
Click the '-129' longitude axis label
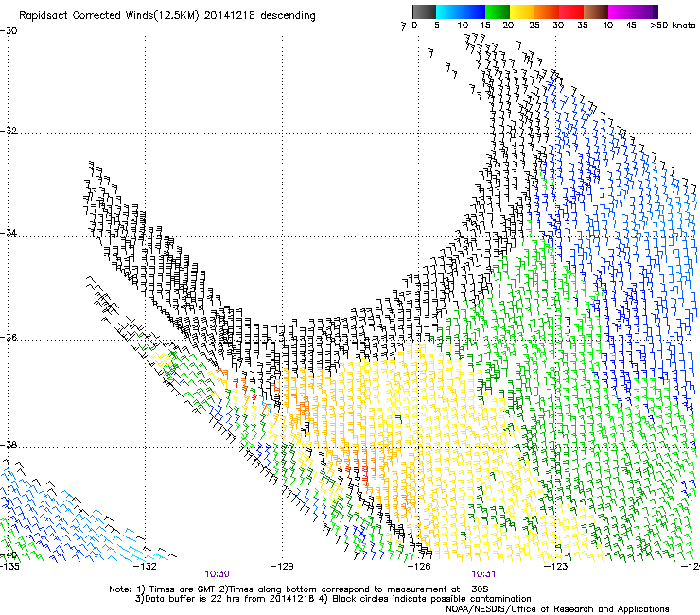282,567
